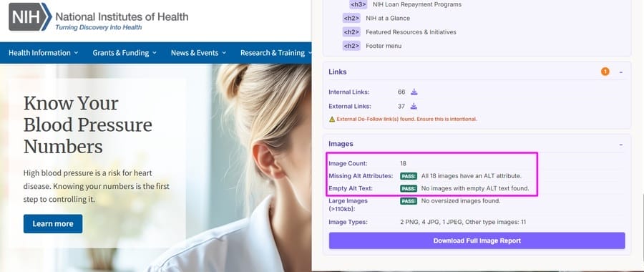Collapse the Images section
The width and height of the screenshot is (644, 272).
tap(620, 144)
